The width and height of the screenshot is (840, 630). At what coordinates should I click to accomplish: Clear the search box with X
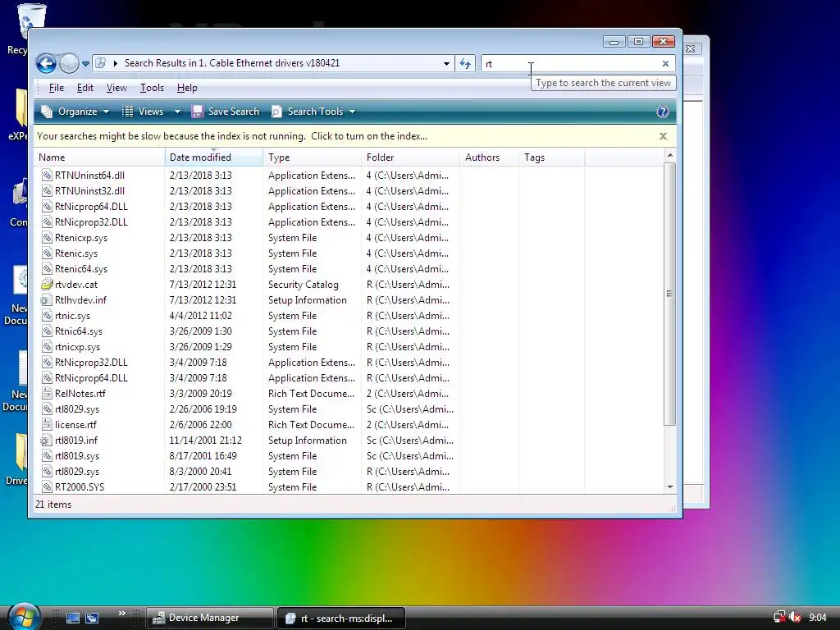665,63
